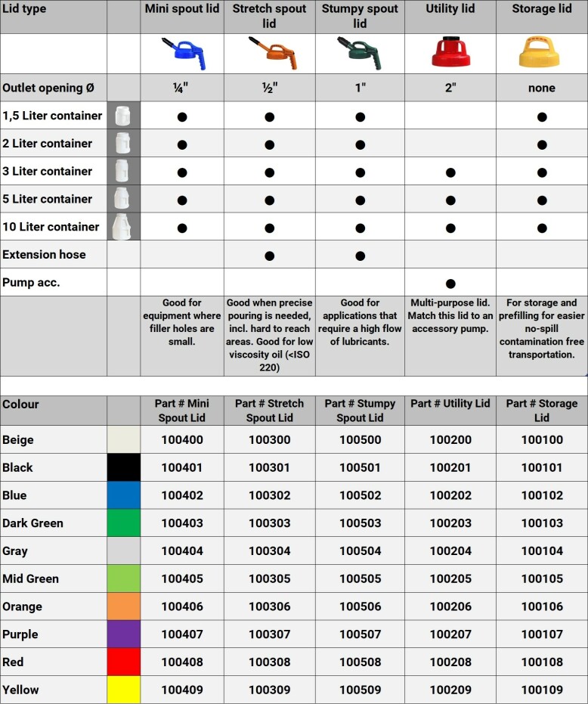The width and height of the screenshot is (588, 704).
Task: Click the green Stumpy spout lid image
Action: point(359,53)
